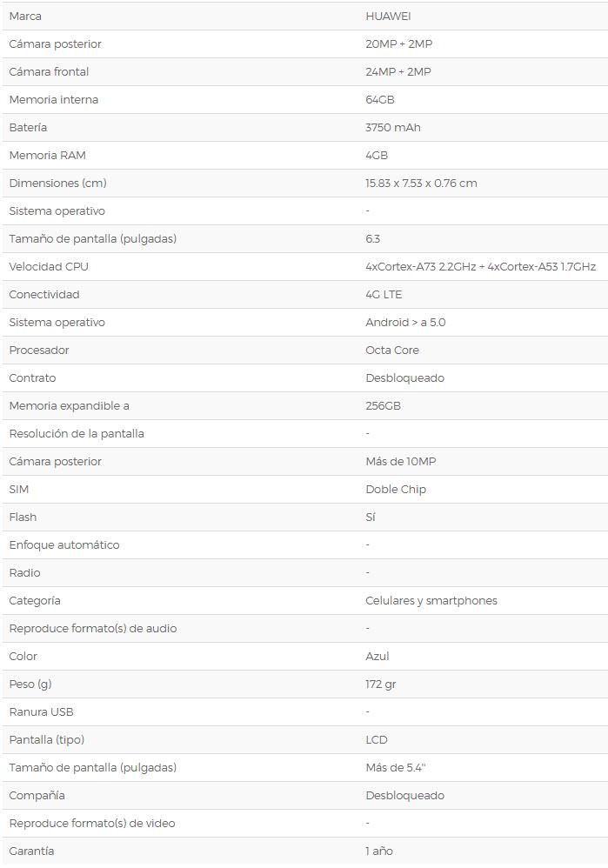The image size is (608, 868).
Task: Click the Android > a 5.0 value
Action: tap(405, 323)
